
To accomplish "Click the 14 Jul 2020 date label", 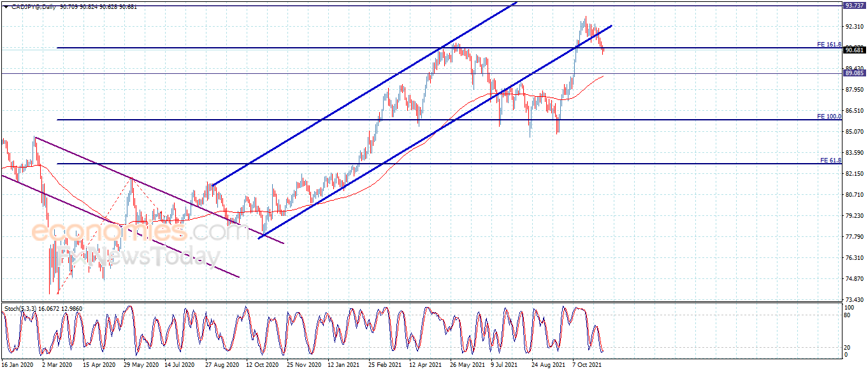I will (x=180, y=365).
